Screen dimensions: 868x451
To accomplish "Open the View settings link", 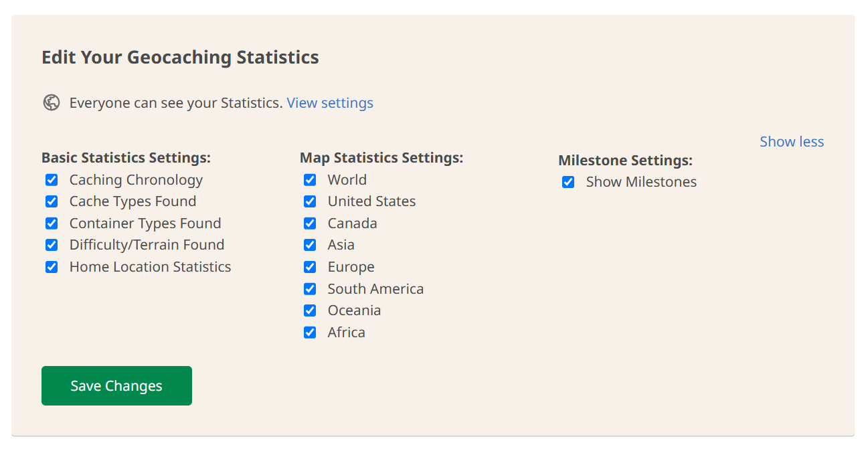I will [x=330, y=103].
